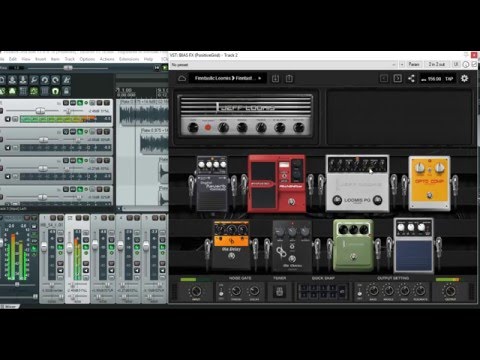The image size is (480, 360).
Task: Click the Noise Gate threshold knob
Action: (x=236, y=291)
